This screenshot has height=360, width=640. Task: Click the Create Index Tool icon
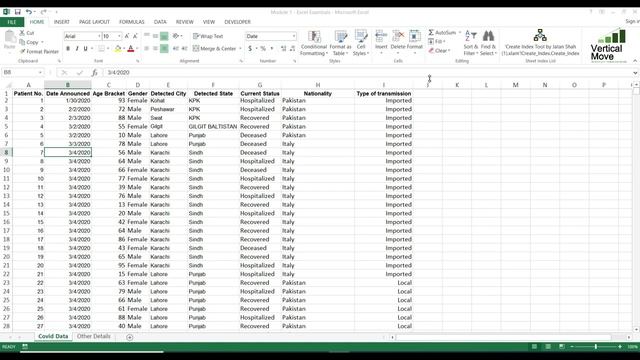tap(540, 36)
